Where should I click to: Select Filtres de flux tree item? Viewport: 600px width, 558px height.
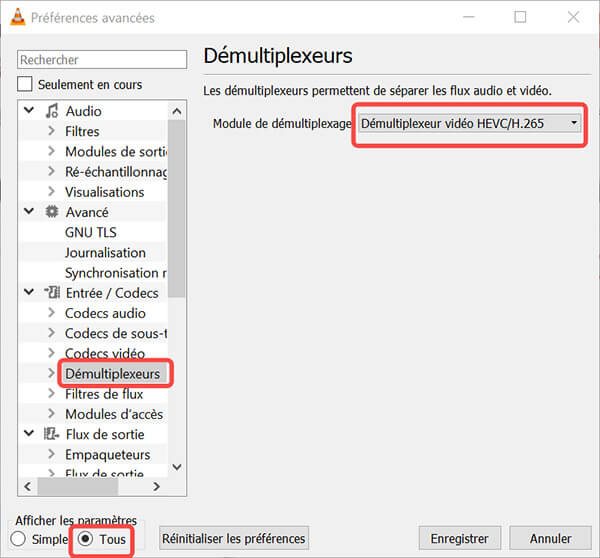click(x=104, y=394)
